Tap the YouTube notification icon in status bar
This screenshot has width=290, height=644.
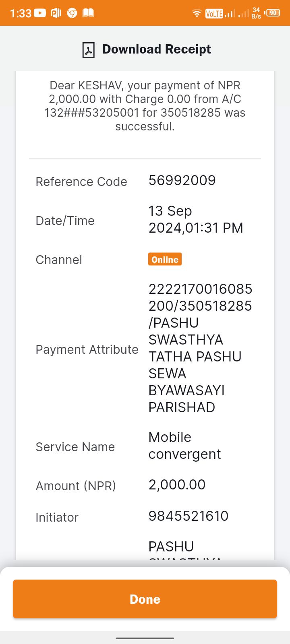(40, 13)
